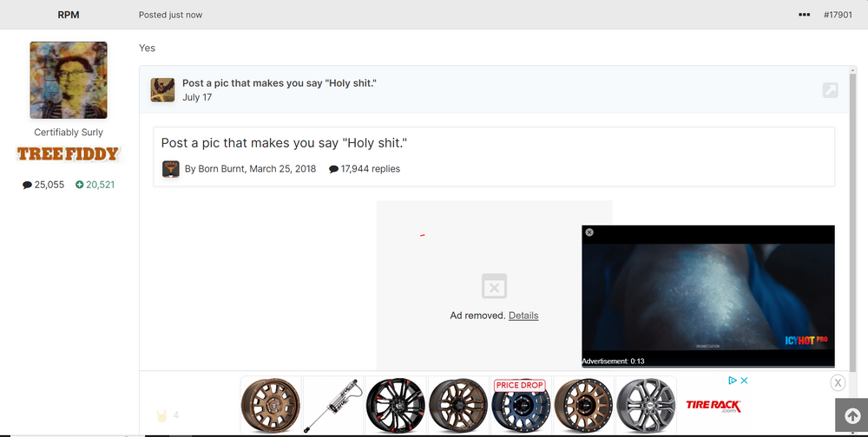The height and width of the screenshot is (437, 868).
Task: Click the scroll-to-top arrow button
Action: click(x=852, y=416)
